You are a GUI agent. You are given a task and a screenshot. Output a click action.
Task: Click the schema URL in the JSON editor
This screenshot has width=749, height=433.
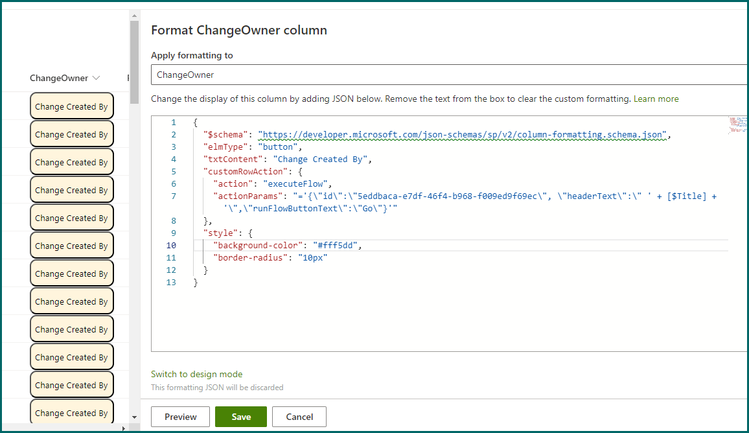[462, 135]
